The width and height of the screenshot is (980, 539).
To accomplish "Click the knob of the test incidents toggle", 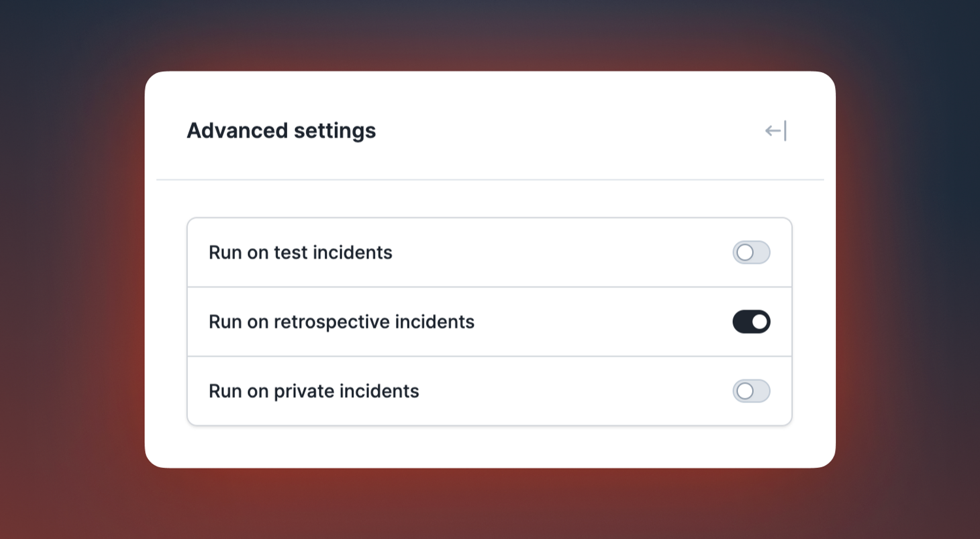I will (x=745, y=253).
